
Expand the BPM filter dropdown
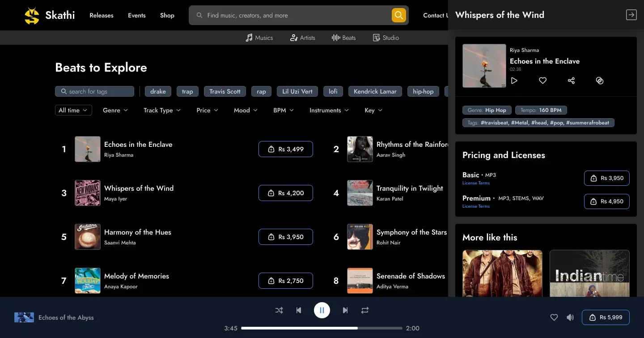284,110
